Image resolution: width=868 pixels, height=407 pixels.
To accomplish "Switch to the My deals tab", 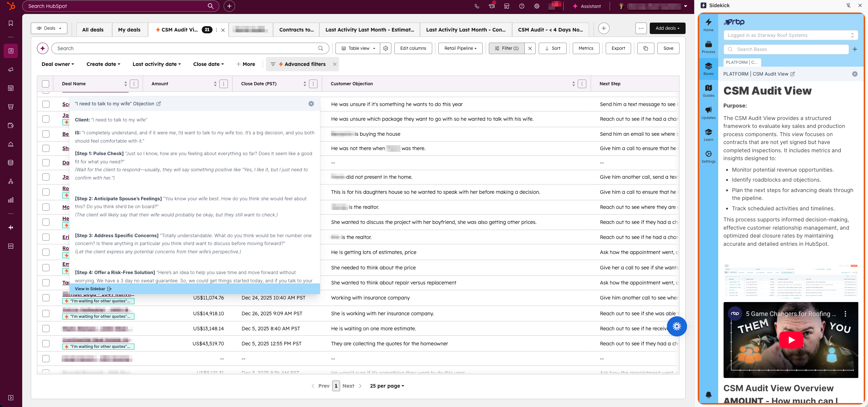I will 129,30.
